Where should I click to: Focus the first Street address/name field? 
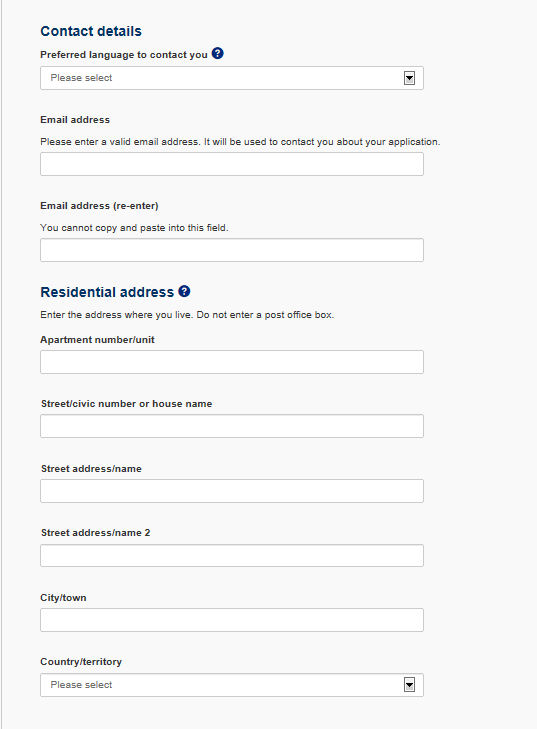pos(232,491)
